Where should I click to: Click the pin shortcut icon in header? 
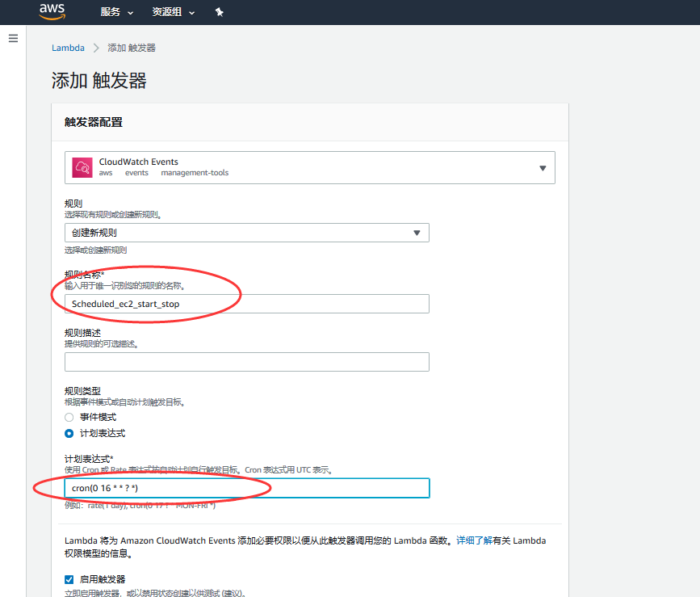click(219, 12)
